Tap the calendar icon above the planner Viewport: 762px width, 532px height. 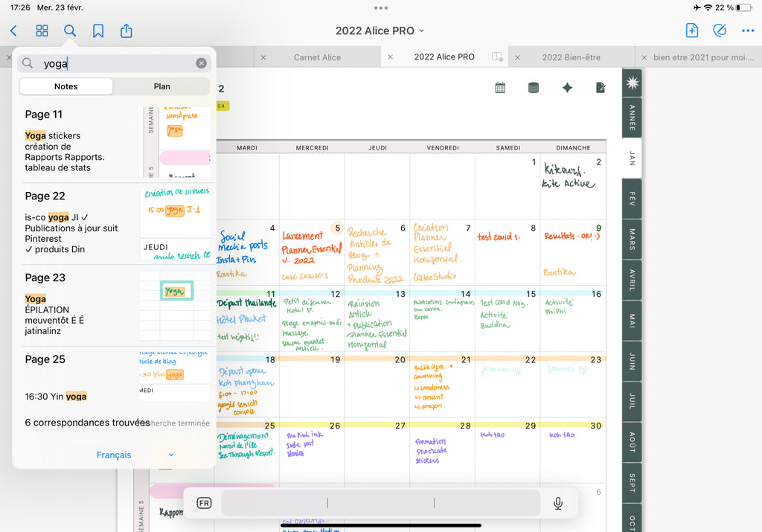(499, 87)
